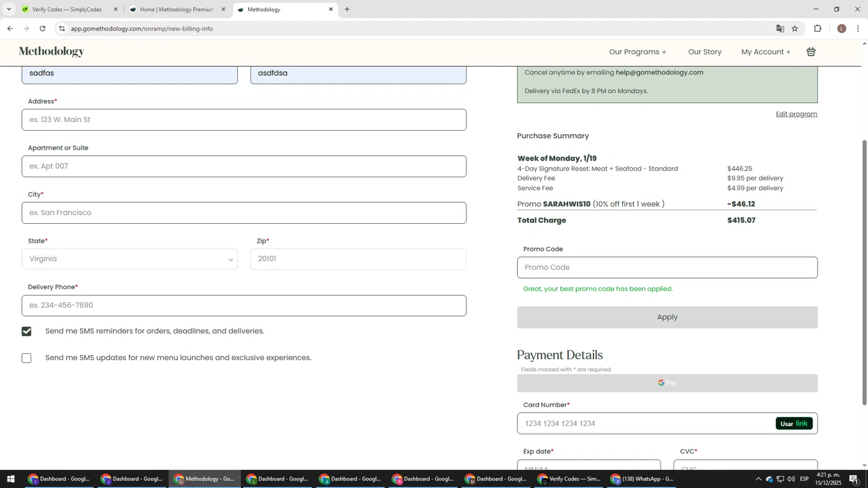The image size is (868, 488).
Task: Click the field containing asdfdsa
Action: pos(358,74)
